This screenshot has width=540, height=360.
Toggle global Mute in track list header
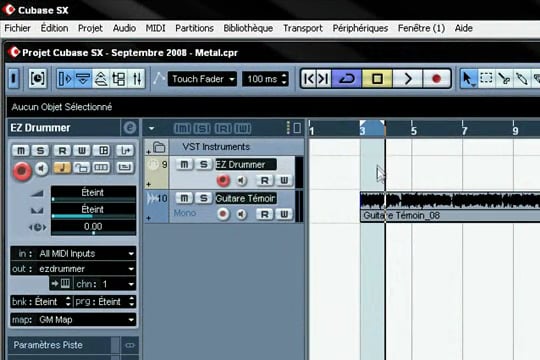coord(182,128)
